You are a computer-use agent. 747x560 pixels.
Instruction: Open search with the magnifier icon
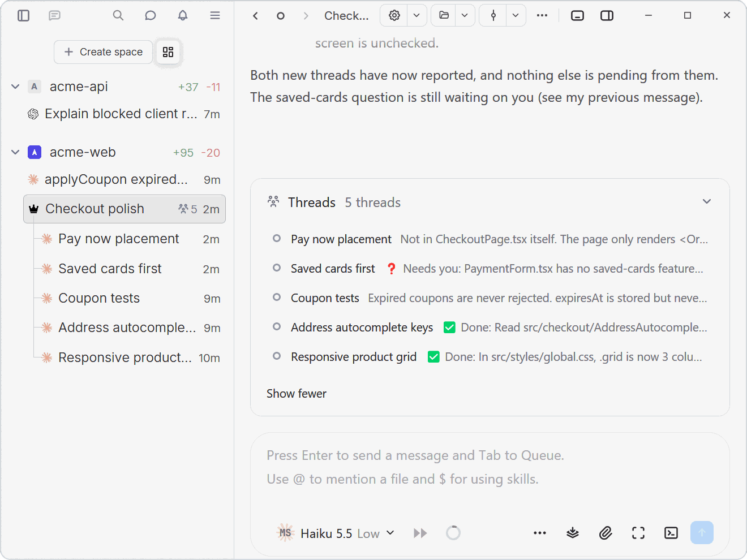pos(118,15)
